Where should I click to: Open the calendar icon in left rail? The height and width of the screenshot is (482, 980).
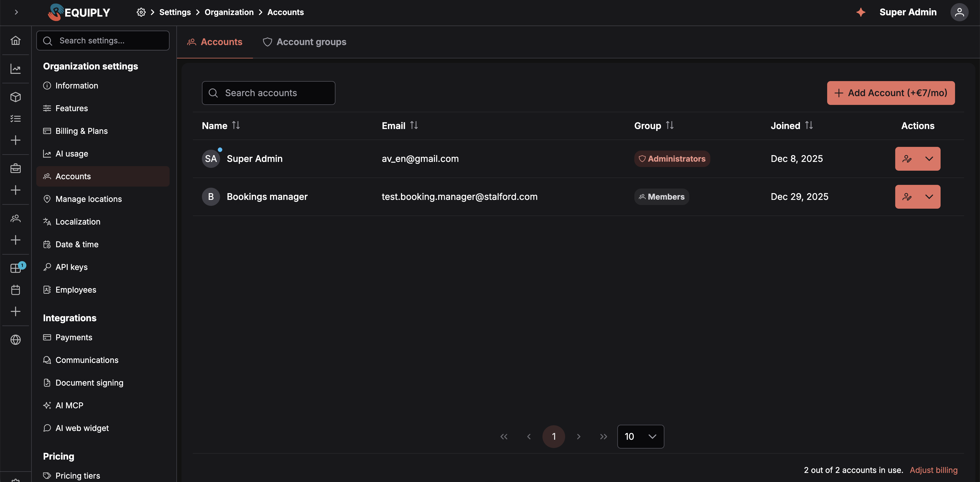16,290
